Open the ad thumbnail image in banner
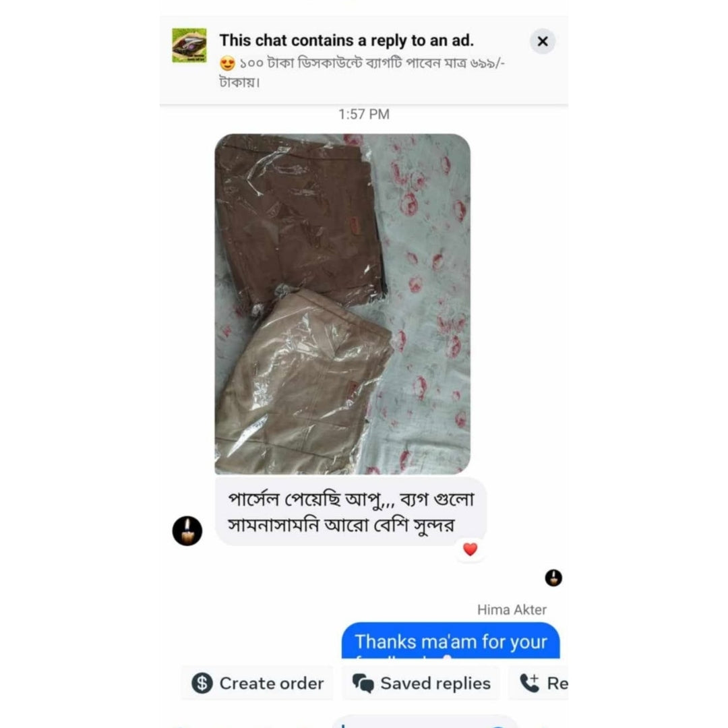 click(189, 46)
